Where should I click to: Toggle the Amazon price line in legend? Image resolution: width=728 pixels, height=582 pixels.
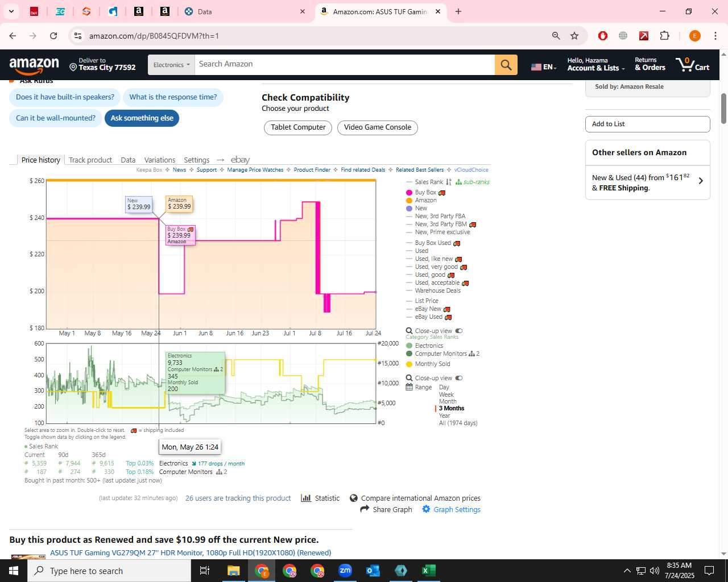(x=421, y=200)
